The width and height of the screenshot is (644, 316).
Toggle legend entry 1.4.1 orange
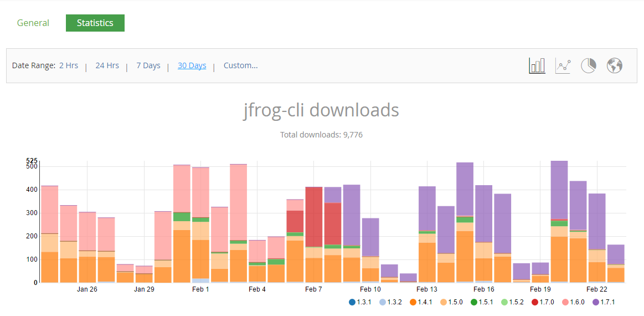click(x=421, y=302)
